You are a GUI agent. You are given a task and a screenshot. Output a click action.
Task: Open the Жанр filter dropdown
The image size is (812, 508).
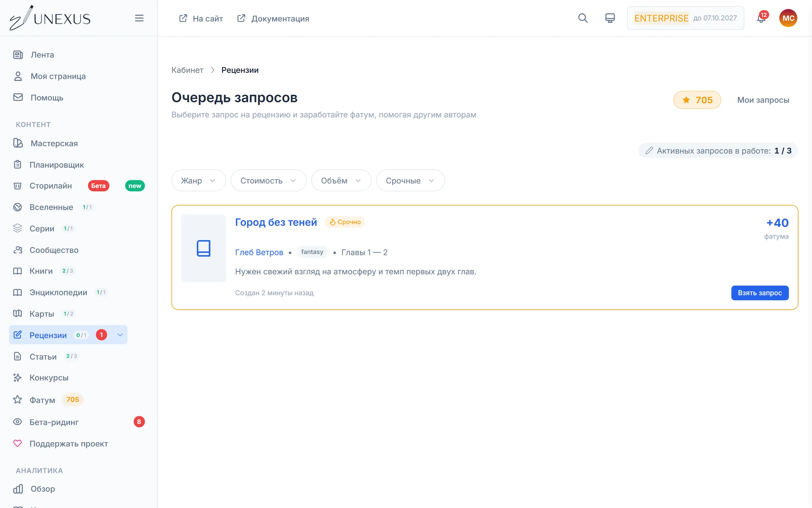click(x=199, y=181)
